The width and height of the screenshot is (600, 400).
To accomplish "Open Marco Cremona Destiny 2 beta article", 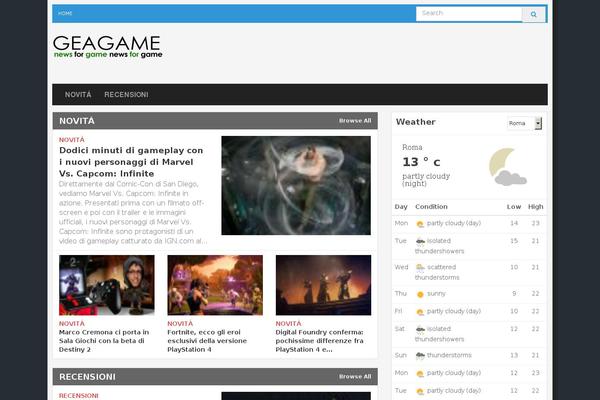I will 104,341.
